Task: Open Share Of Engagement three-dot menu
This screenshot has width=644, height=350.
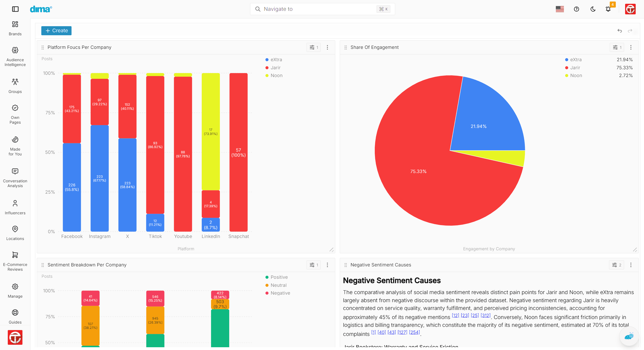Action: (x=631, y=47)
